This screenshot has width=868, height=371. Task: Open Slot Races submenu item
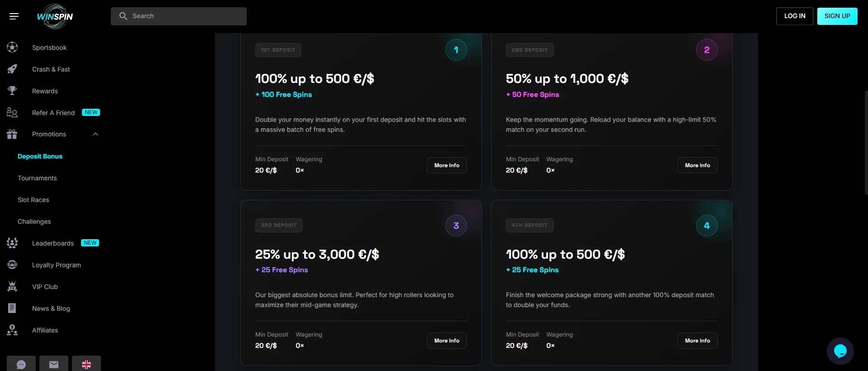(33, 200)
